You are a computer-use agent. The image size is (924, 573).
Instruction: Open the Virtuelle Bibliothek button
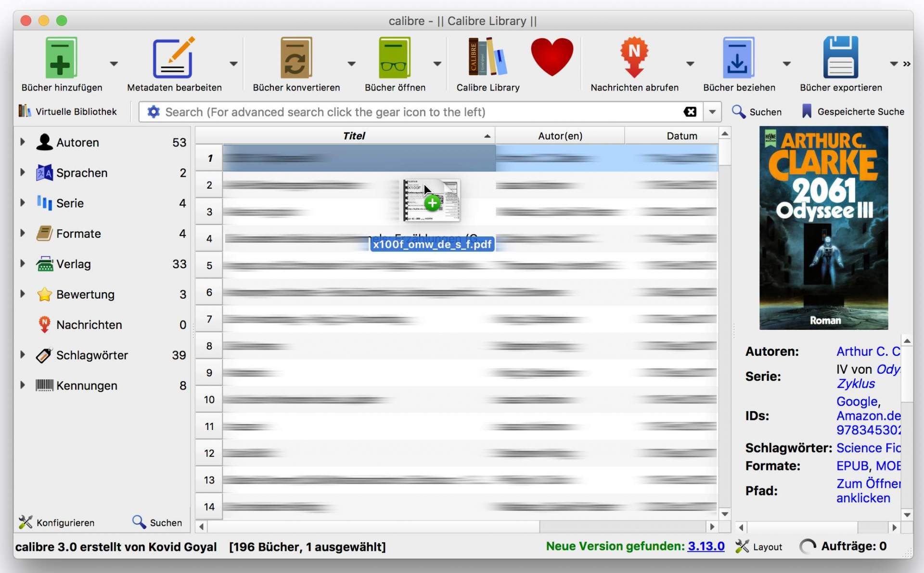68,112
